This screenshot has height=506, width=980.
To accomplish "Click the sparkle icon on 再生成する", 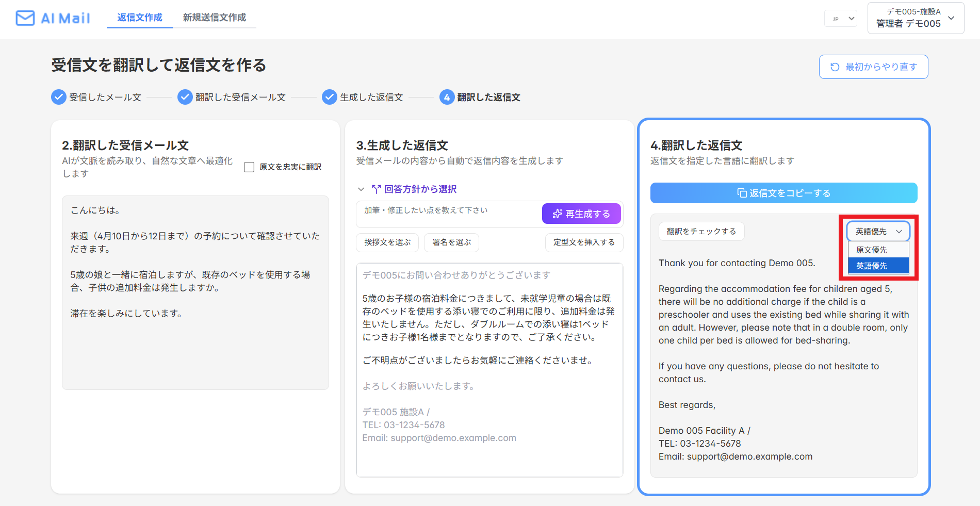I will [557, 214].
